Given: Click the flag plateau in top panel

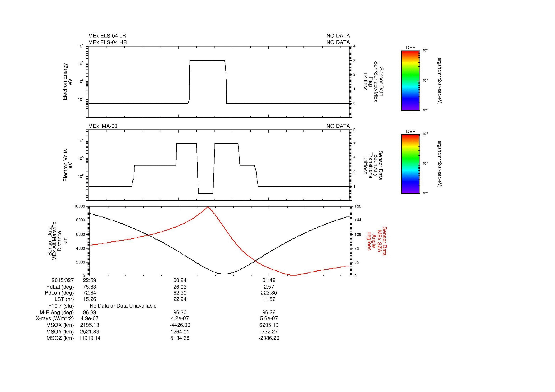Looking at the screenshot, I should coord(207,61).
